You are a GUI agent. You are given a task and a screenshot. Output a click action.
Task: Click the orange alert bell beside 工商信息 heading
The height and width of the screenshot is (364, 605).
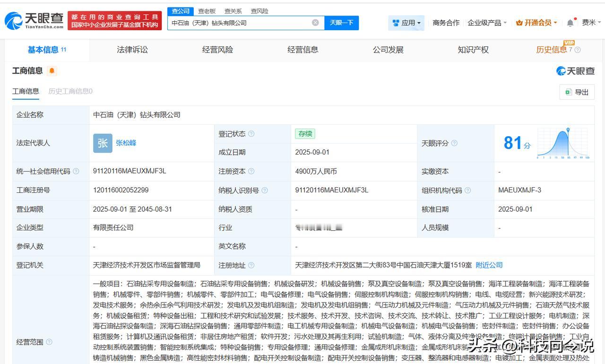[52, 71]
